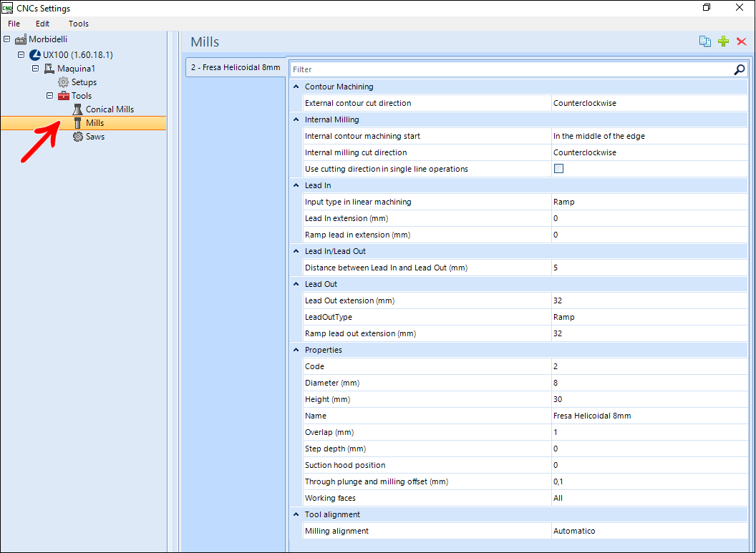Screen dimensions: 756x553
Task: Edit Lead In extension (mm) value
Action: (649, 218)
